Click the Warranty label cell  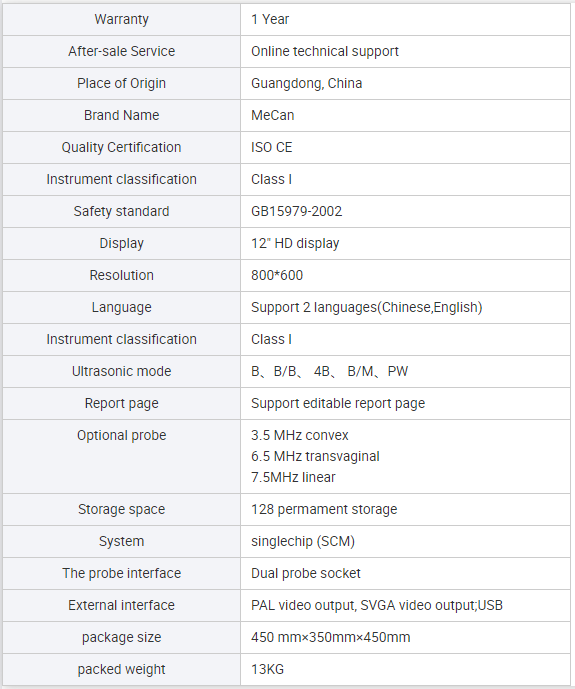121,19
